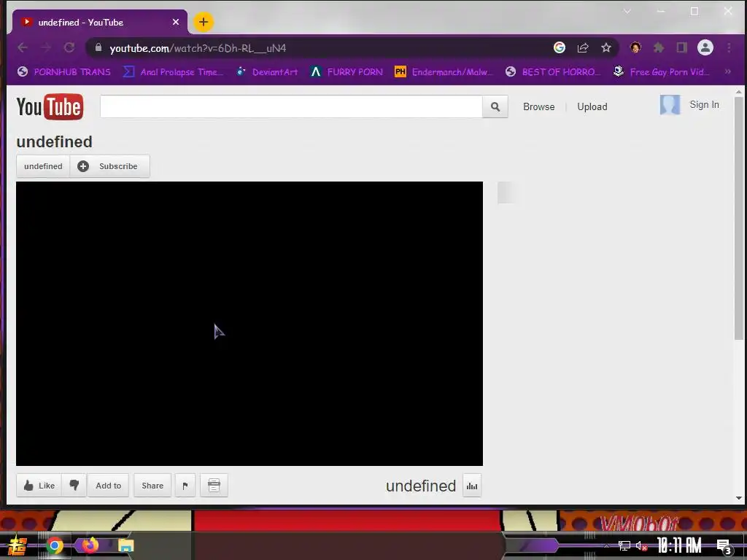Screen dimensions: 747x560
Task: Show hidden tray icons
Action: click(x=607, y=545)
